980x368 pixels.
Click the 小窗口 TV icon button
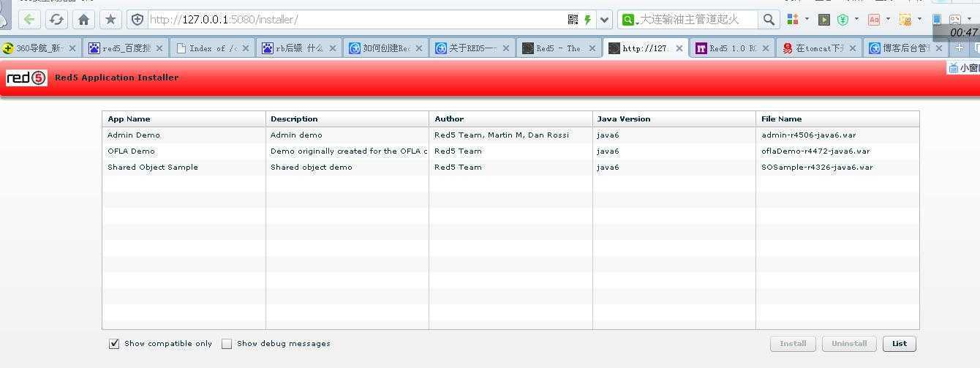[x=963, y=67]
